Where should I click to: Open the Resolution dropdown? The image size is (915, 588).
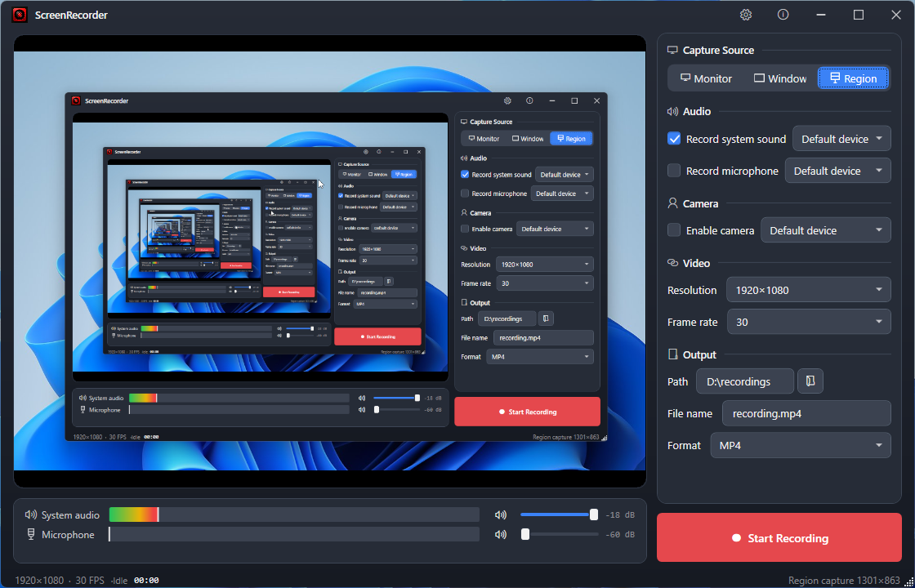coord(809,290)
